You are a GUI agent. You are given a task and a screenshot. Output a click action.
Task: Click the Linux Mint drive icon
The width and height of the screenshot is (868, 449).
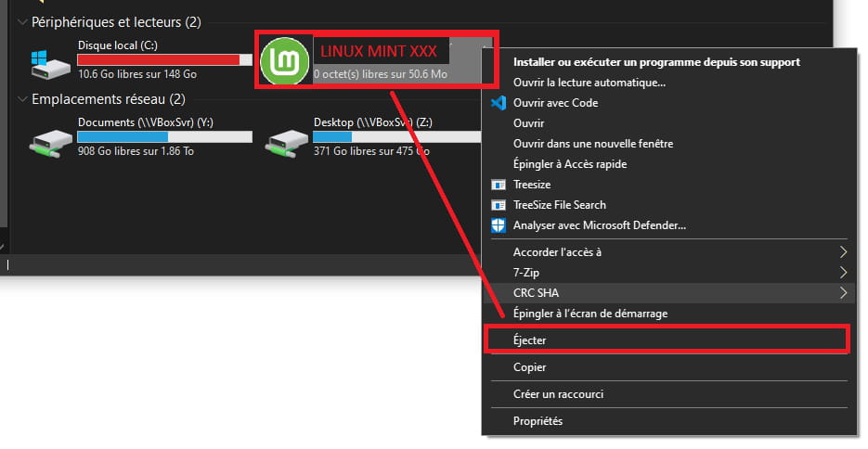[x=284, y=61]
